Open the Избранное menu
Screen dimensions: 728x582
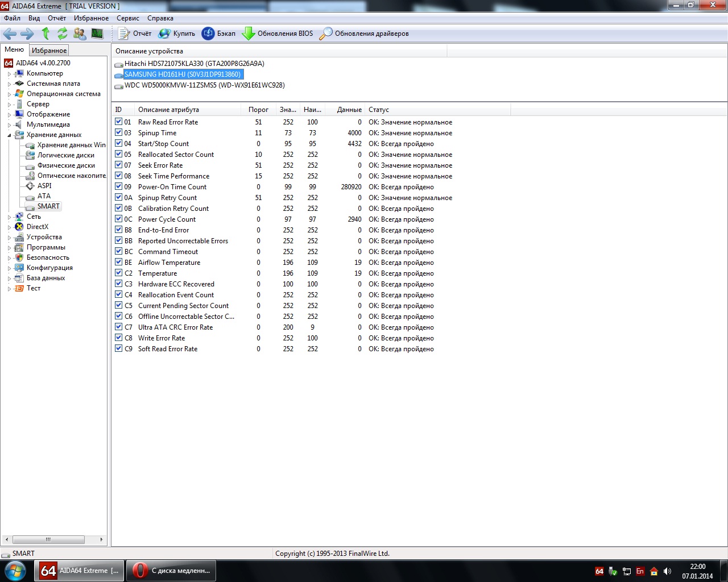91,18
